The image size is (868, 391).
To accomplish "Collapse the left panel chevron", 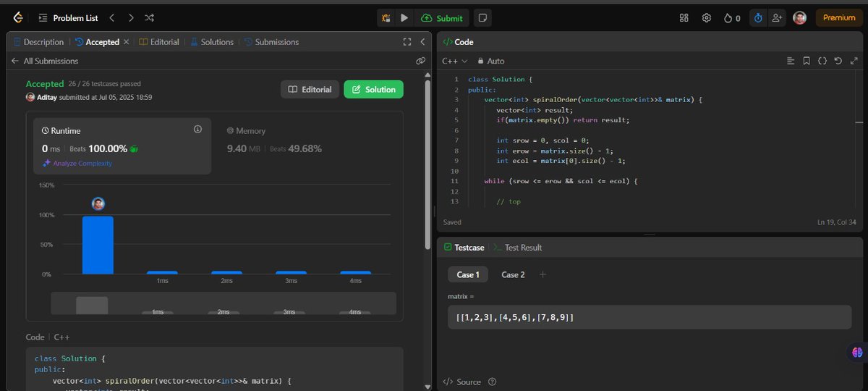I will point(422,42).
